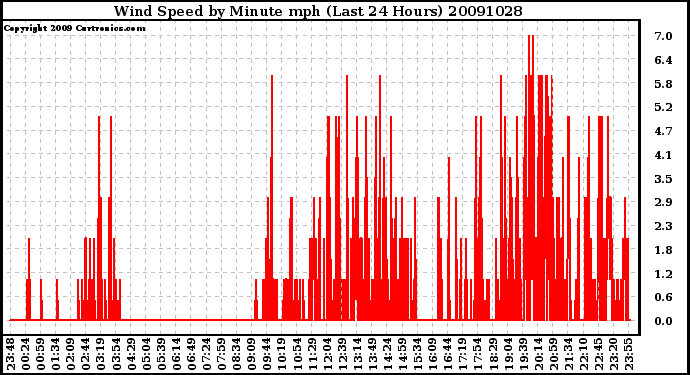Click the 06:14 time label
The width and height of the screenshot is (690, 375).
(x=176, y=354)
